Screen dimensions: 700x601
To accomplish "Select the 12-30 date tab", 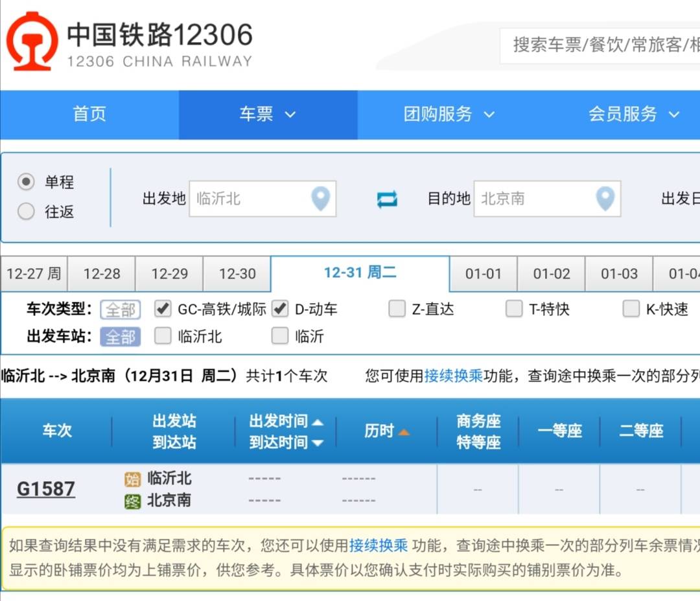I will [237, 273].
